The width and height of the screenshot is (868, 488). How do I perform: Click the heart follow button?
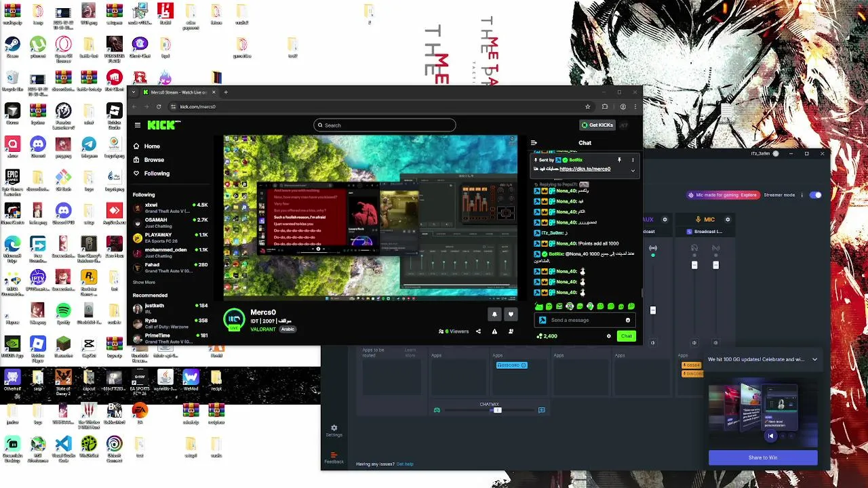(511, 314)
